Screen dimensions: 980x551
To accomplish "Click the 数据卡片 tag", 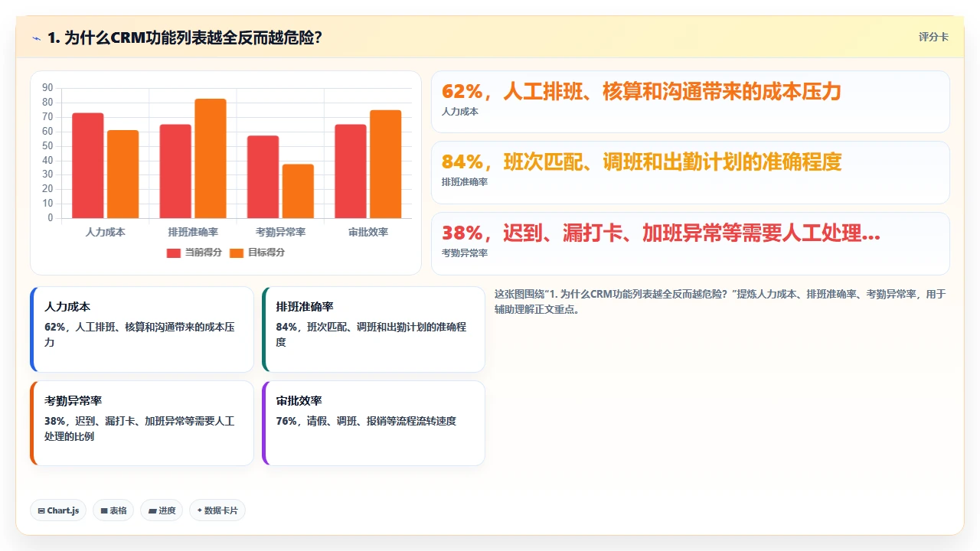I will (217, 510).
